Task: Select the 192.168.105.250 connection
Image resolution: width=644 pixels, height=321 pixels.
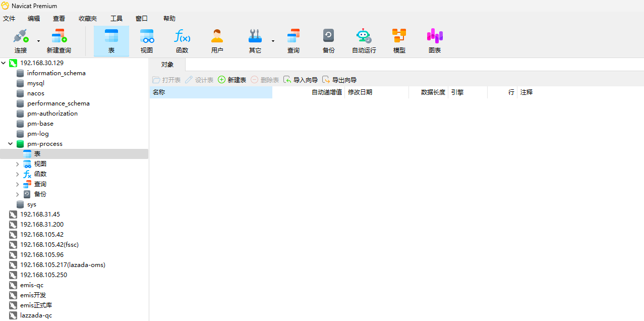Action: click(x=43, y=275)
